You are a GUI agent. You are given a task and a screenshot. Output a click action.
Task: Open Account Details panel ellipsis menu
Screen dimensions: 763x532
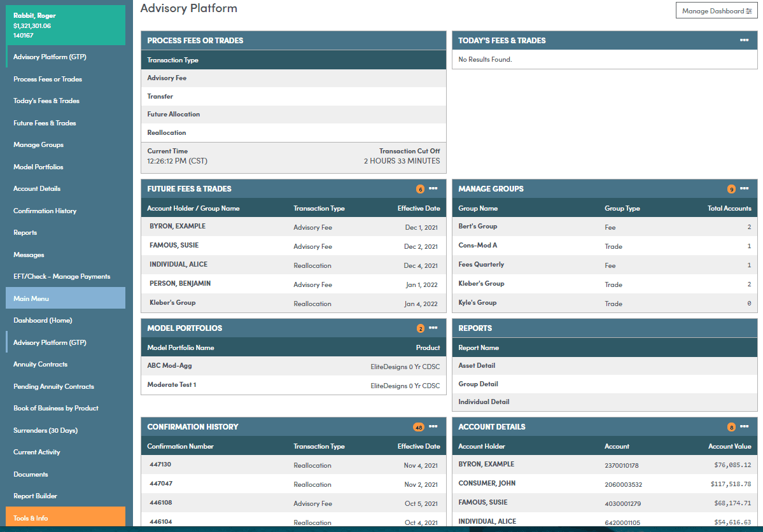point(744,427)
